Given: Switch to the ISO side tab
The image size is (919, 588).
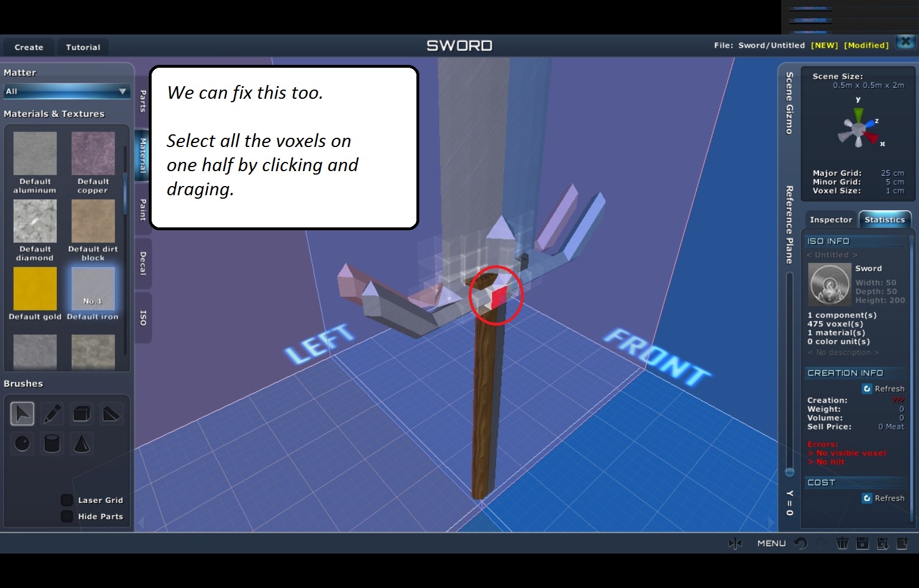Looking at the screenshot, I should click(x=143, y=318).
